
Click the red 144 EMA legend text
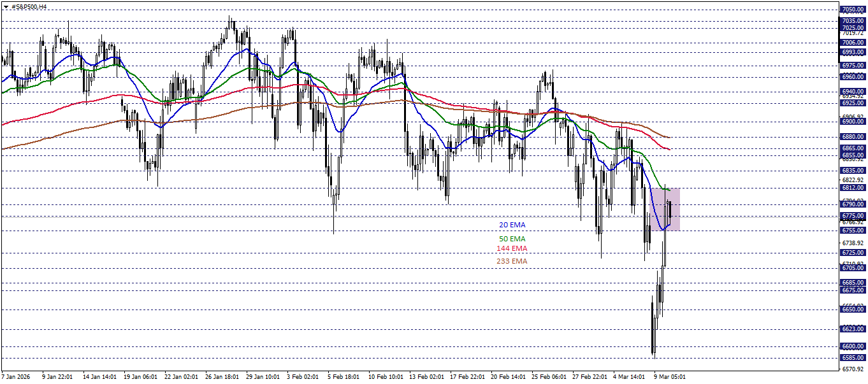[513, 250]
